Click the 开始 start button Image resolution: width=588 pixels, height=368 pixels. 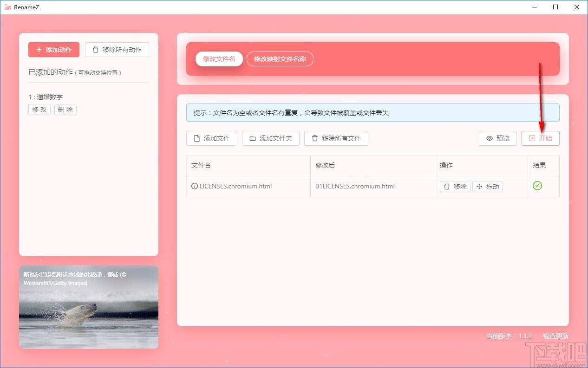tap(541, 138)
